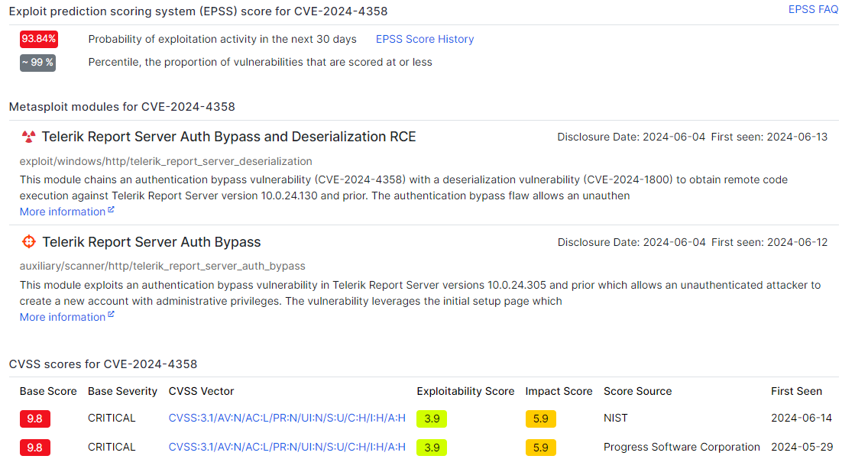Open the CVSS vector link in NIST row
This screenshot has height=472, width=868.
pos(287,418)
